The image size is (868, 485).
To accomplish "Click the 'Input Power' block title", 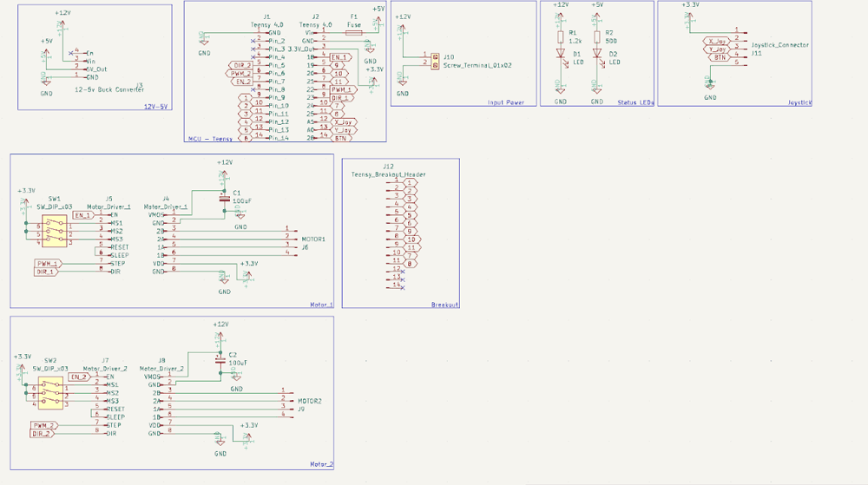I will (x=505, y=102).
